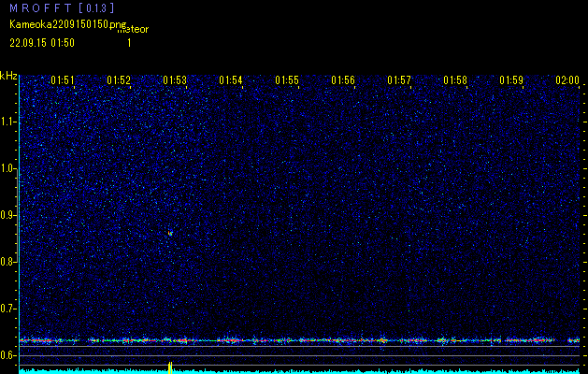Click the meteor echo spot near 01:53
The height and width of the screenshot is (374, 588).
170,233
